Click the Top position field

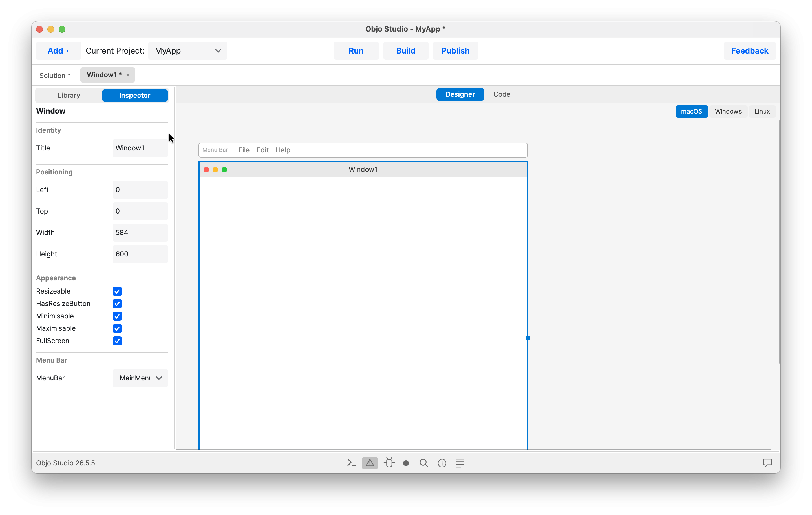coord(140,211)
